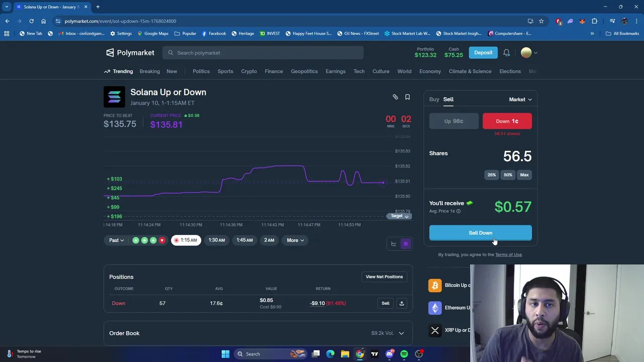
Task: Open File Explorer from the taskbar
Action: [345, 354]
